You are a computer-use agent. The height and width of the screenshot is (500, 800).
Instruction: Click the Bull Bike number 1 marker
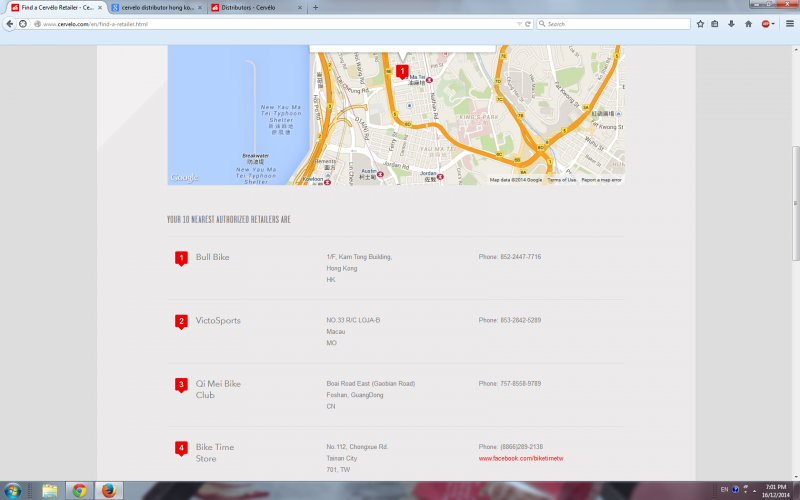[181, 258]
